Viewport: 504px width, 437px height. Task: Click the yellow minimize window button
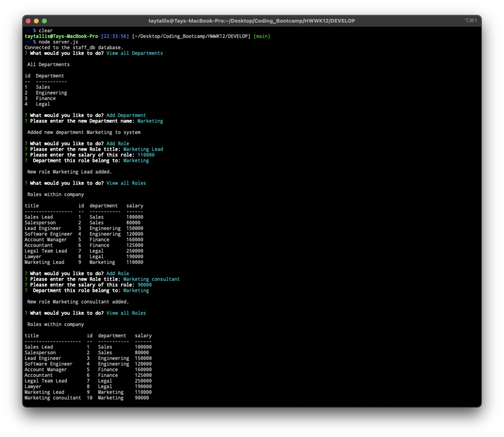click(x=37, y=21)
